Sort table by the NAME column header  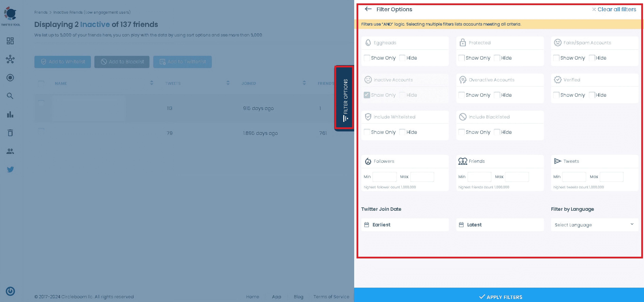[61, 83]
